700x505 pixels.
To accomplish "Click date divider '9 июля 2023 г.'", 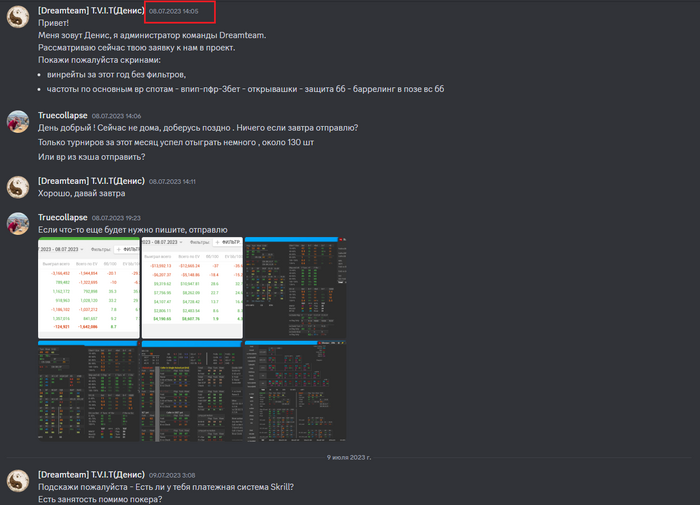I will [x=349, y=457].
